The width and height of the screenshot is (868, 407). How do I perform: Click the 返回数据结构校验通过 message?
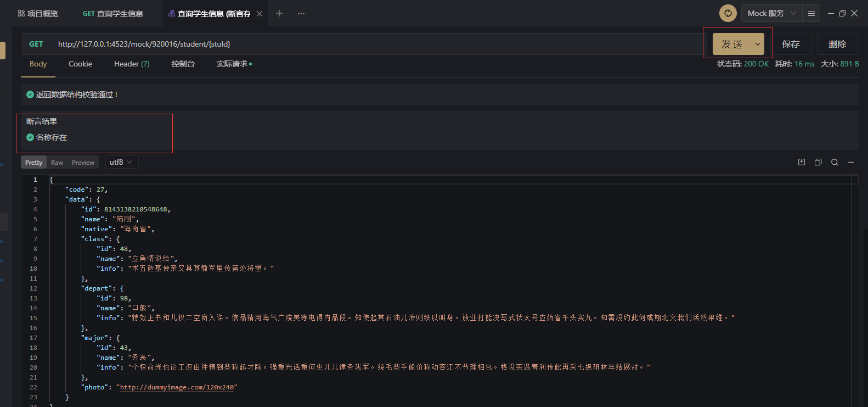click(77, 94)
